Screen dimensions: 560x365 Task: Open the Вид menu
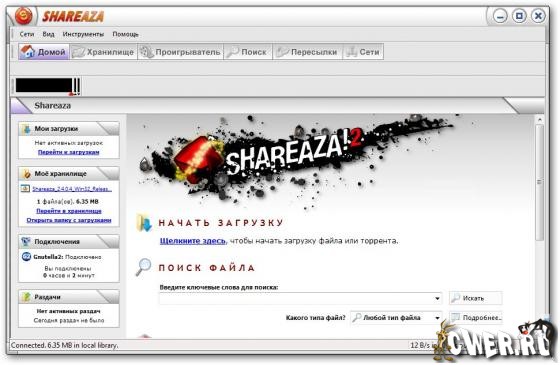(48, 34)
